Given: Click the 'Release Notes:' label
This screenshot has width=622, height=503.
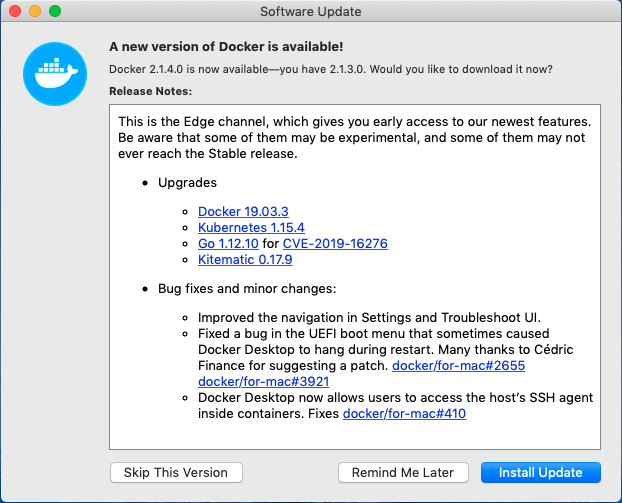Looking at the screenshot, I should coord(150,91).
